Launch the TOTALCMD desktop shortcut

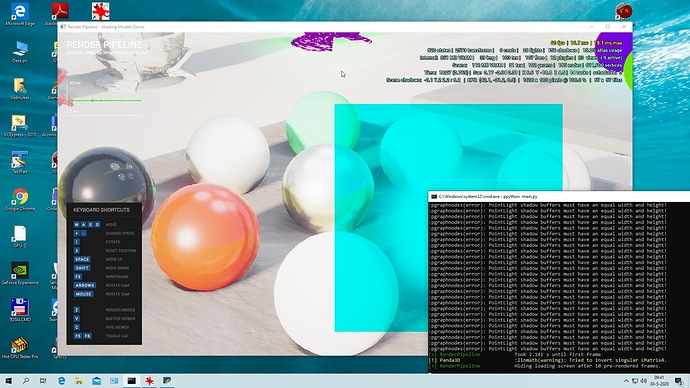pyautogui.click(x=20, y=310)
